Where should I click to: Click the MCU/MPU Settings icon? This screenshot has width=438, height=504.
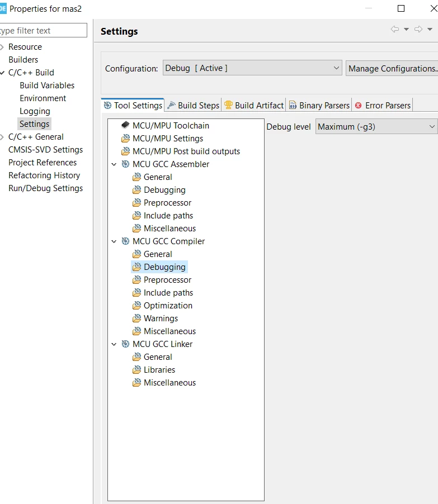pyautogui.click(x=125, y=138)
